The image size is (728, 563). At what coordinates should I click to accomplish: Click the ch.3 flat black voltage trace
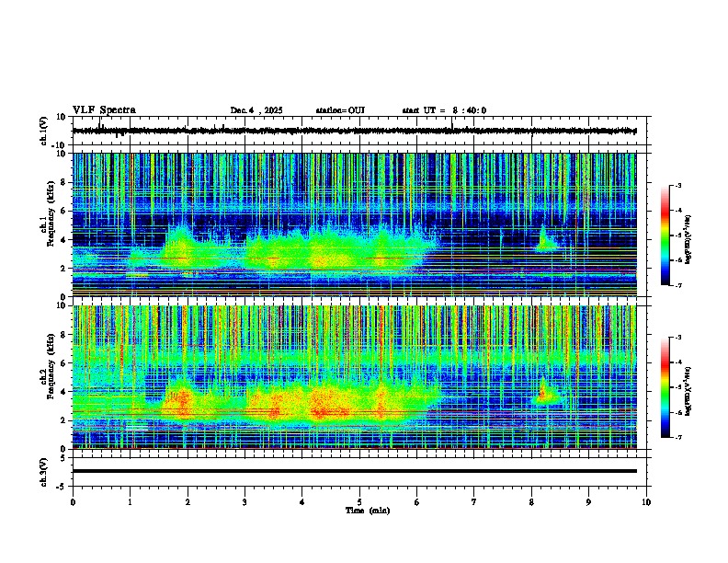pyautogui.click(x=354, y=471)
